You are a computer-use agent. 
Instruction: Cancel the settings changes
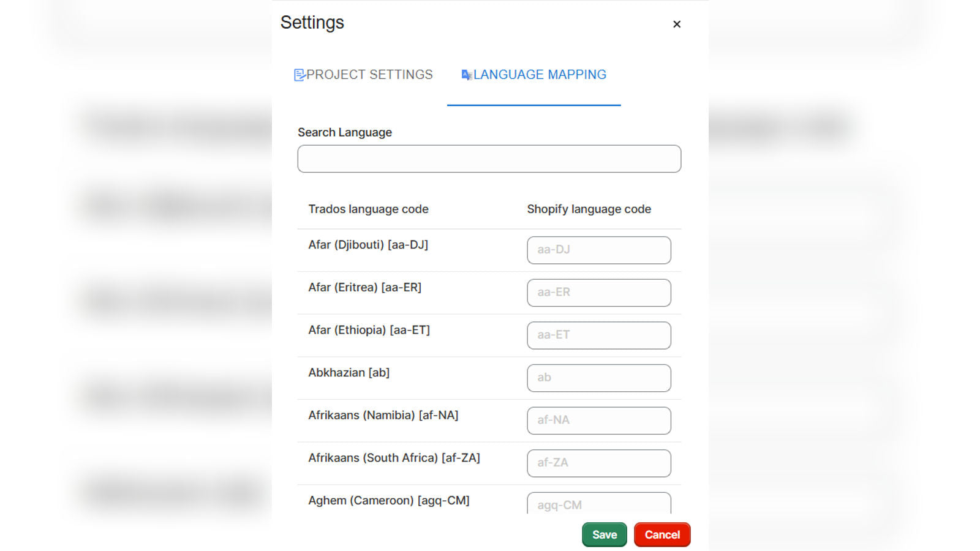click(662, 534)
